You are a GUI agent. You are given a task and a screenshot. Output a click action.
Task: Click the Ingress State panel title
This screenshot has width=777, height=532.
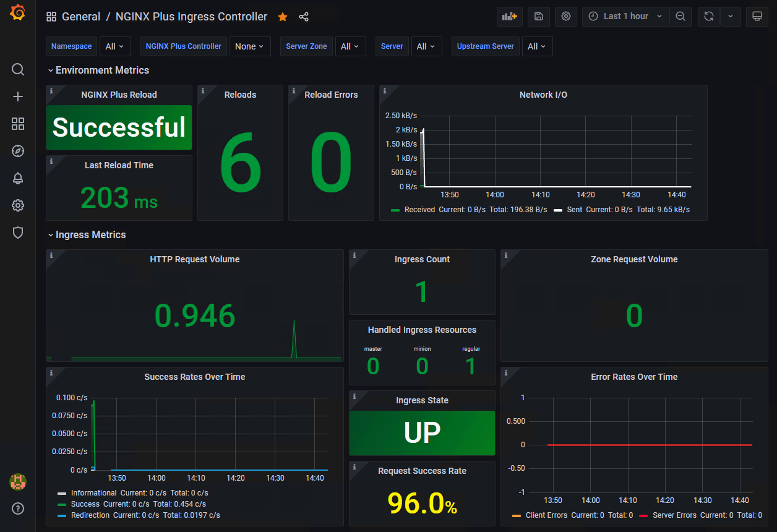pyautogui.click(x=422, y=400)
